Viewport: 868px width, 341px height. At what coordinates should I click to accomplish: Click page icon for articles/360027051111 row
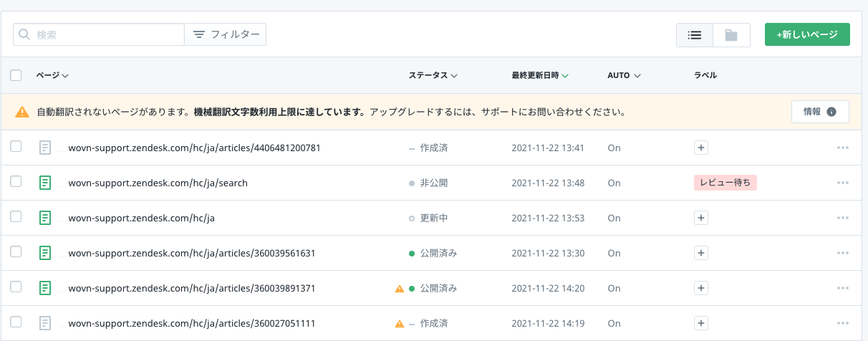(45, 323)
